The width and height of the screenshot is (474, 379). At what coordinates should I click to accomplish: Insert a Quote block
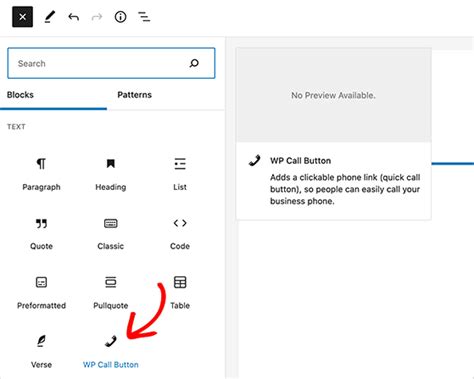pyautogui.click(x=41, y=234)
